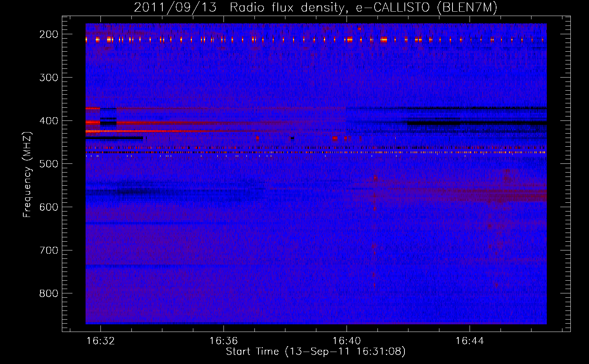Click the 600 frequency tick label
The image size is (589, 364).
[48, 207]
